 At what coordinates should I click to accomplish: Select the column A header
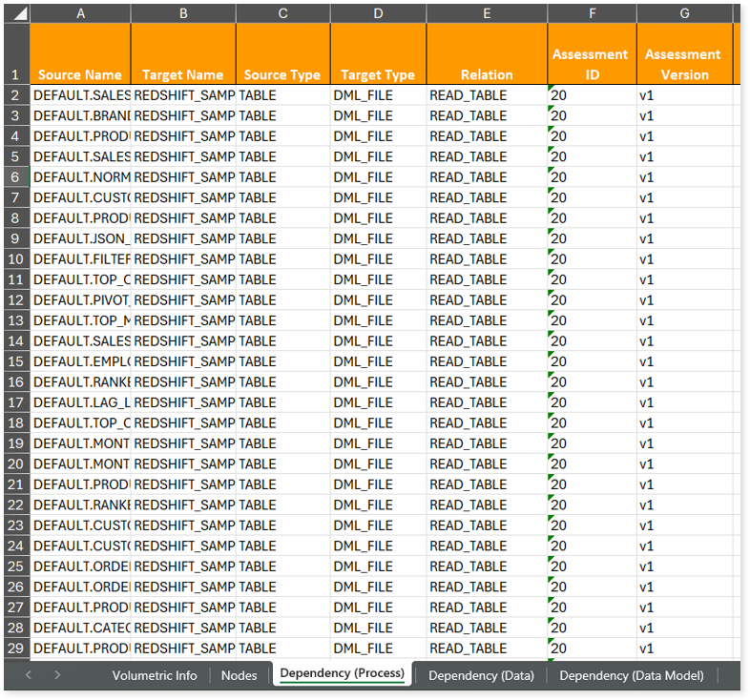[x=80, y=13]
